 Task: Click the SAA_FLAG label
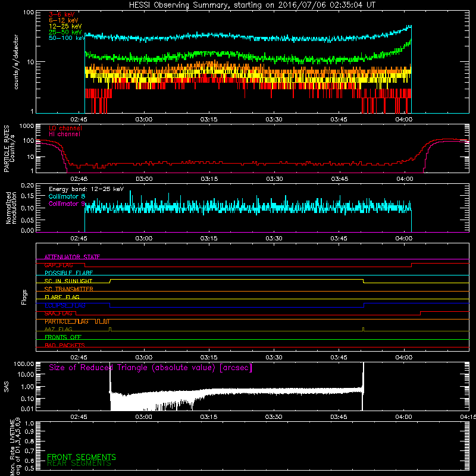(x=58, y=314)
